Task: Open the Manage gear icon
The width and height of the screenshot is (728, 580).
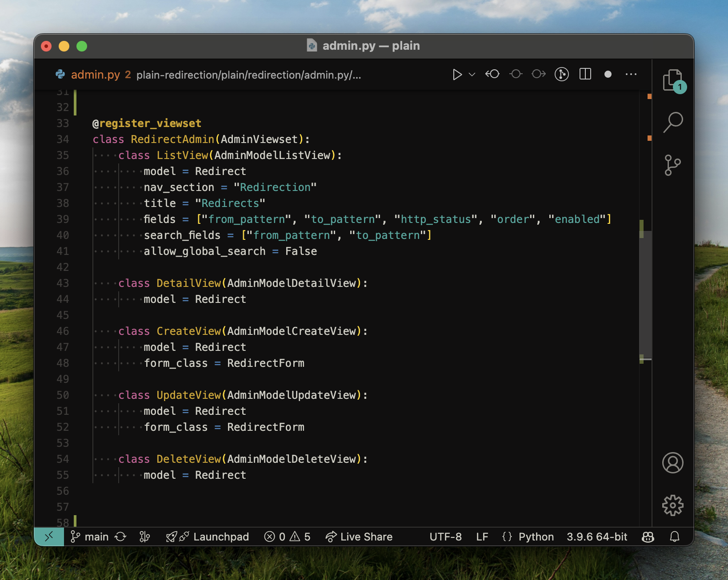Action: click(x=672, y=505)
